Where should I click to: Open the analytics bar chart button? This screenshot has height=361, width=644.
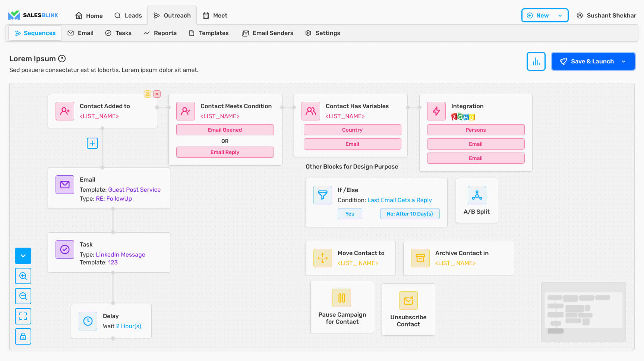pyautogui.click(x=536, y=61)
